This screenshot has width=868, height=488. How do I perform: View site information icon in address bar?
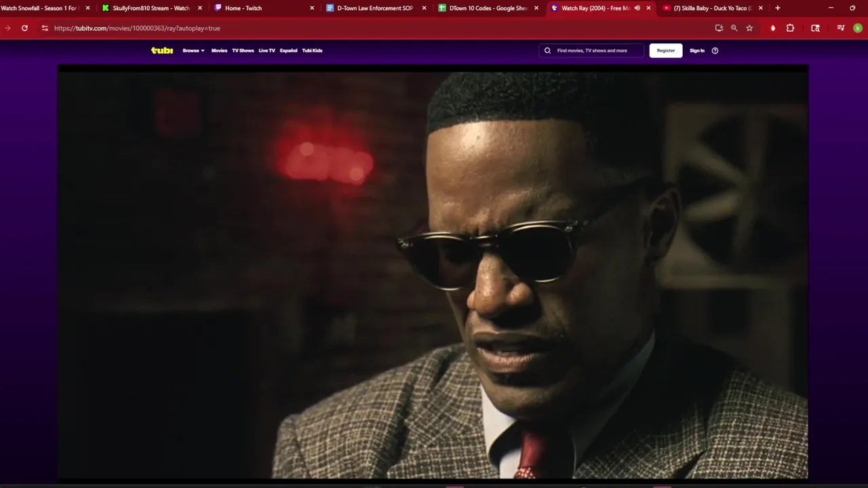coord(45,28)
